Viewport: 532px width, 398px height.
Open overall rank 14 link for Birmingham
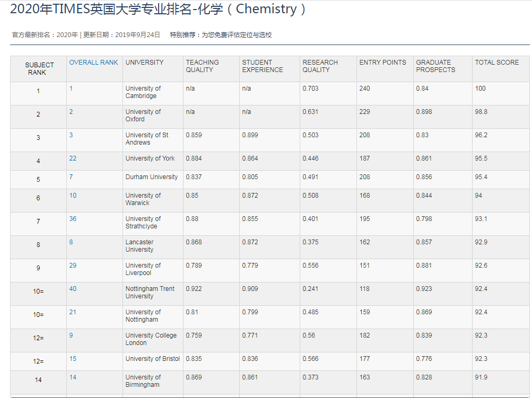(73, 377)
